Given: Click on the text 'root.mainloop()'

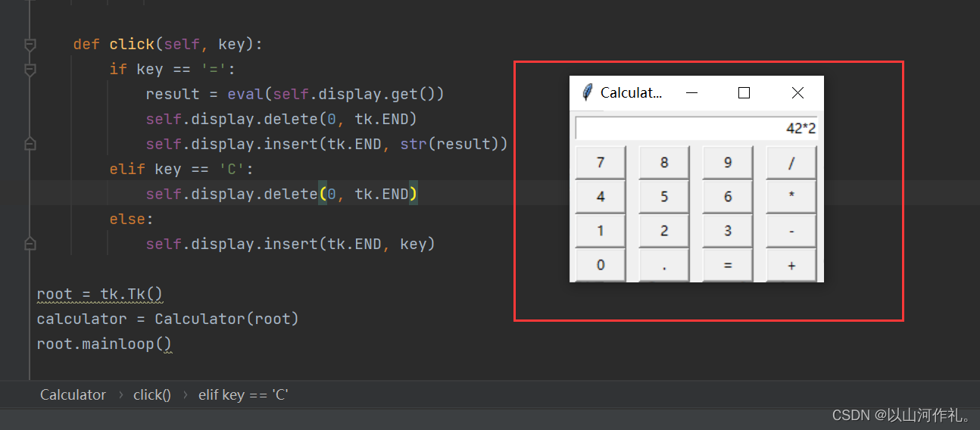Looking at the screenshot, I should pos(105,344).
